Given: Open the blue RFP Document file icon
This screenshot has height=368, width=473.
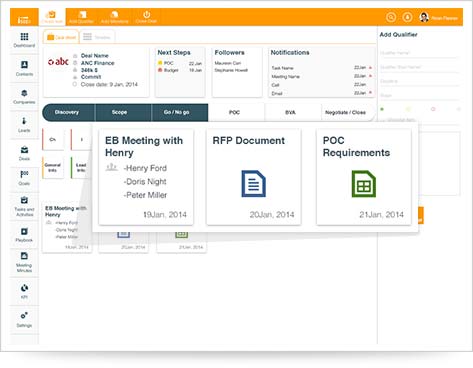Looking at the screenshot, I should [254, 184].
